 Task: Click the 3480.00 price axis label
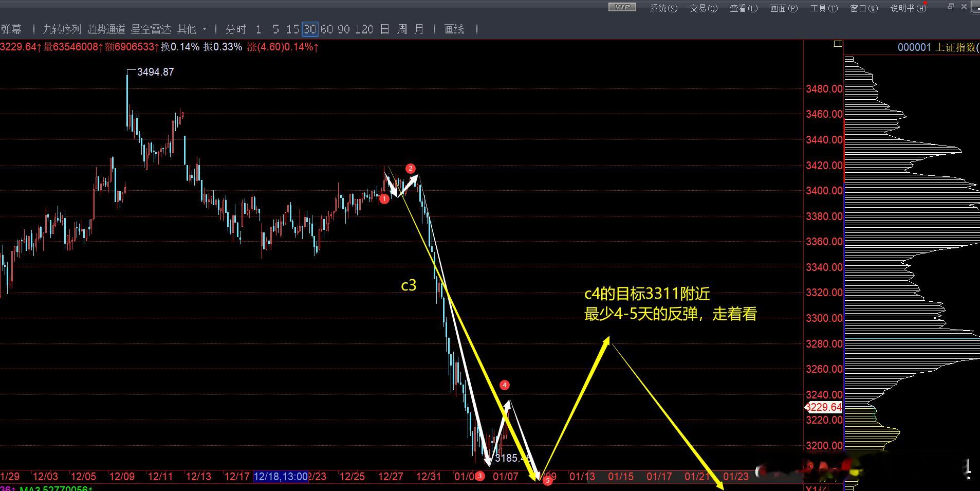tap(824, 89)
